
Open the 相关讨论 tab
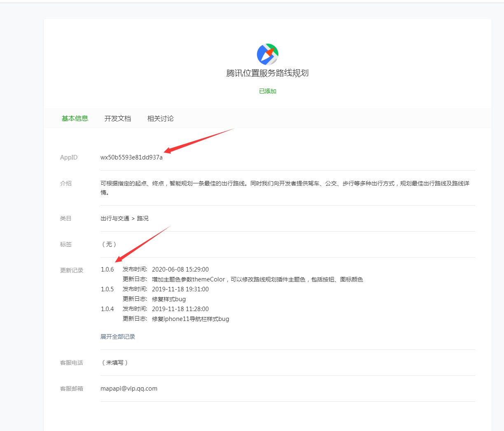tap(161, 118)
